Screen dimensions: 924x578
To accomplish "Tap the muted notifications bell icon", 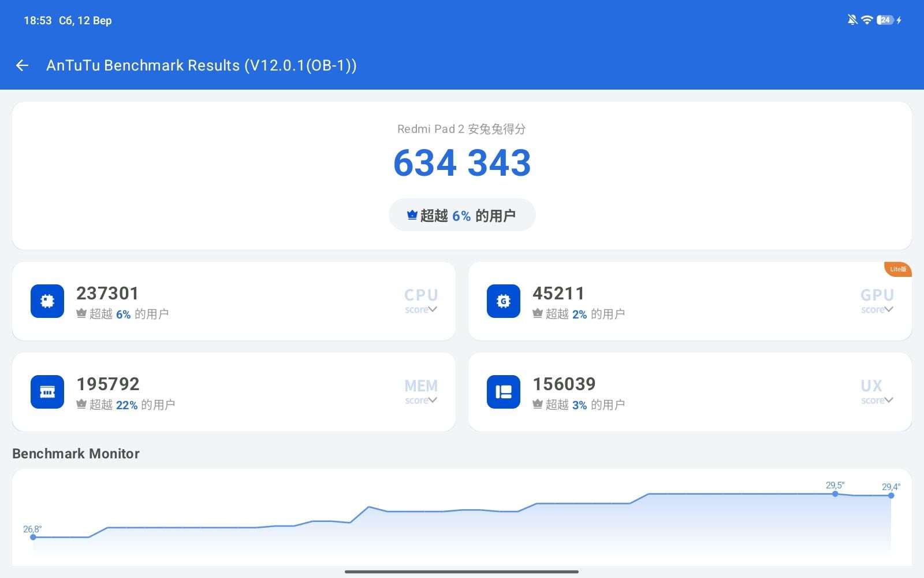I will coord(852,20).
